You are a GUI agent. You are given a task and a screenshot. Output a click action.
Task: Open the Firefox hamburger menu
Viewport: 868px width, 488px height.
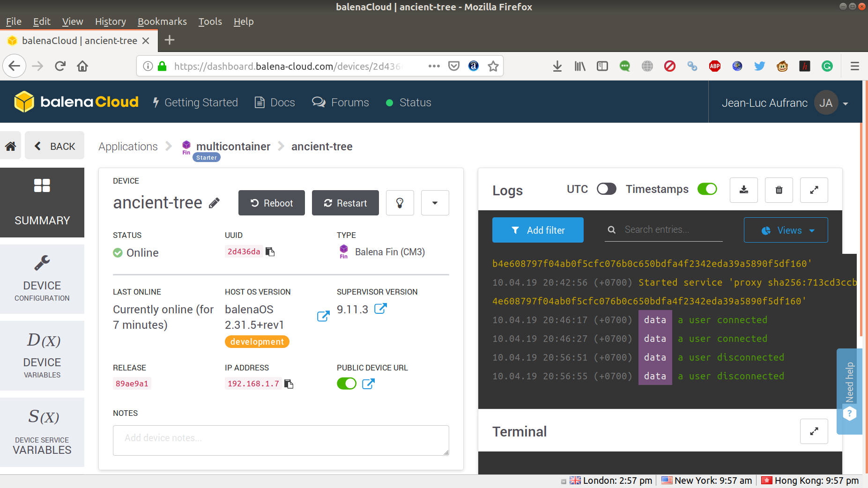point(855,66)
